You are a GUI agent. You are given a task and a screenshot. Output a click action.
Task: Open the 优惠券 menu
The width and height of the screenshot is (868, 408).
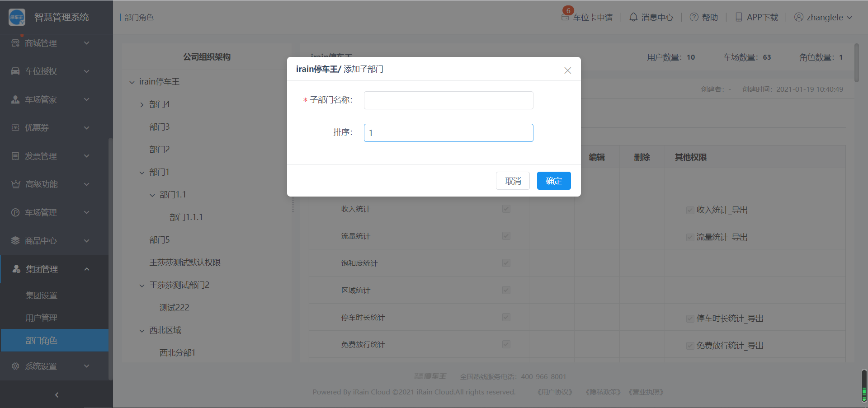[54, 127]
